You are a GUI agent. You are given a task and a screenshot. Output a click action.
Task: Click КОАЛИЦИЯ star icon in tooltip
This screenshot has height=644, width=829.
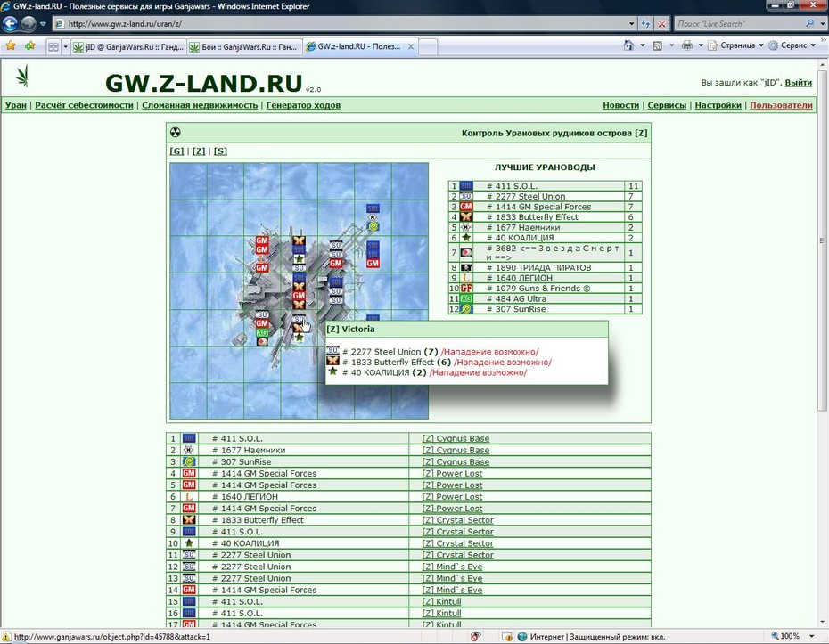click(x=332, y=371)
